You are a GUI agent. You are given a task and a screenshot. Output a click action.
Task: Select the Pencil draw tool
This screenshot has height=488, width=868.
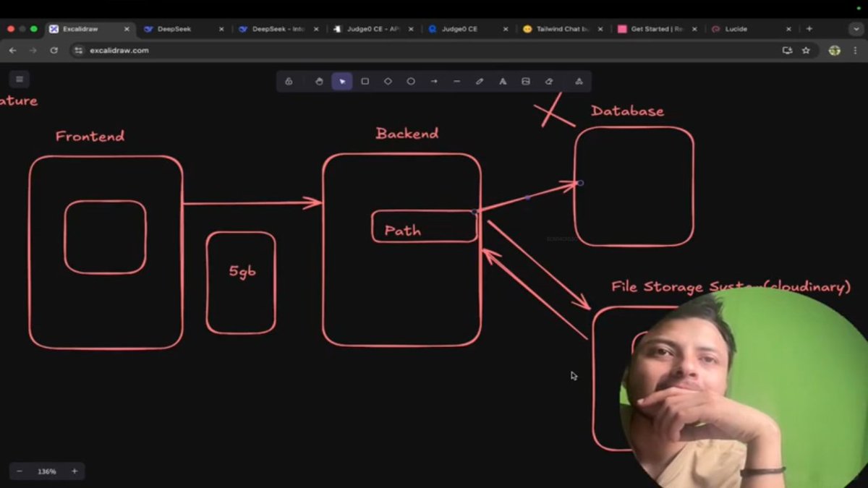click(480, 82)
